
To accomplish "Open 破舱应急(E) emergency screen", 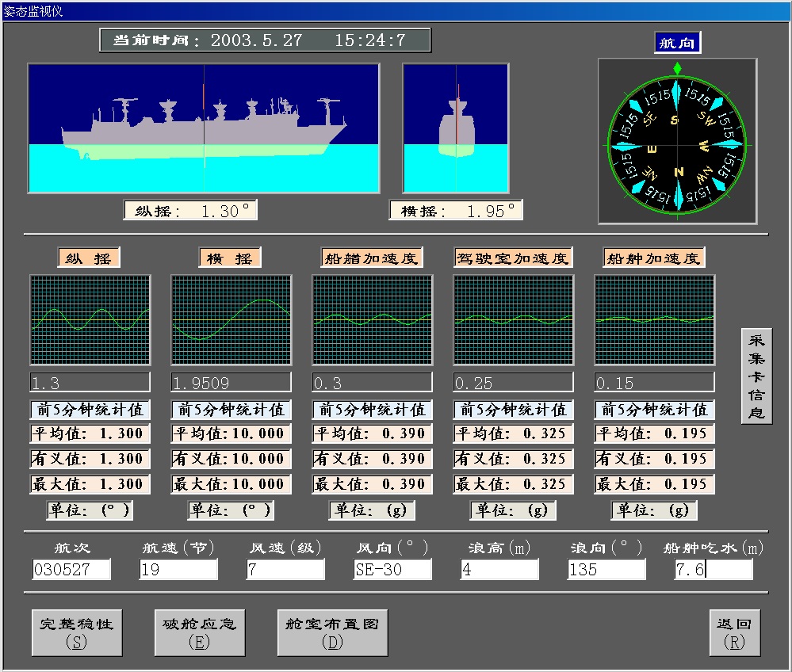I will (x=199, y=632).
